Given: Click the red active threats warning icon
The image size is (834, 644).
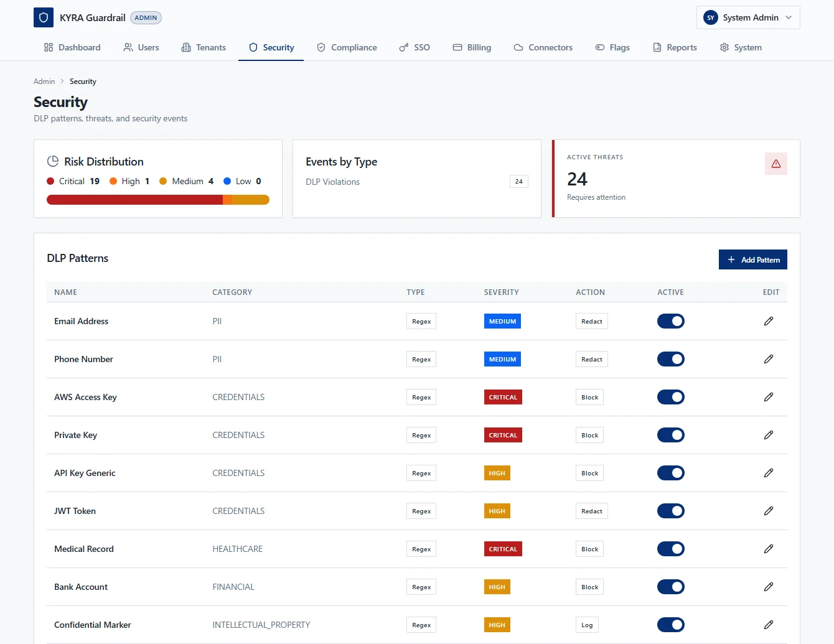Looking at the screenshot, I should 776,164.
